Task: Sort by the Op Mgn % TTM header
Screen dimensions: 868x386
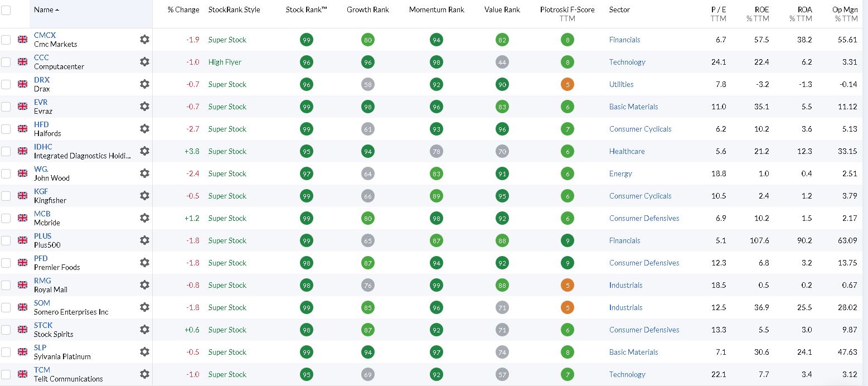Action: (x=846, y=14)
